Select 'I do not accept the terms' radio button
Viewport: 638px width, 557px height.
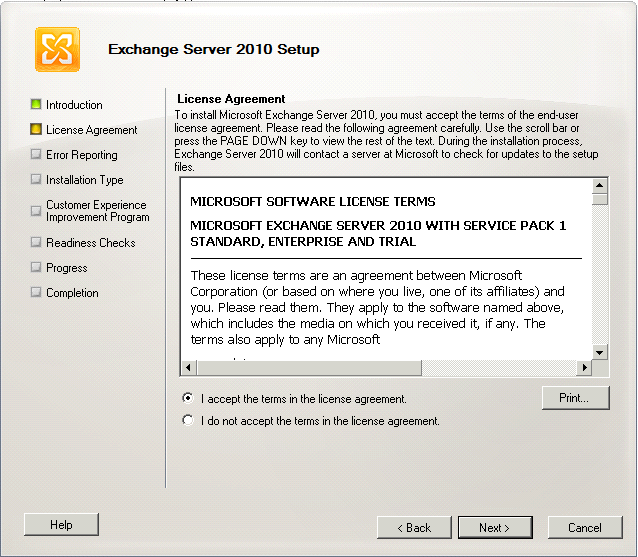tap(188, 420)
